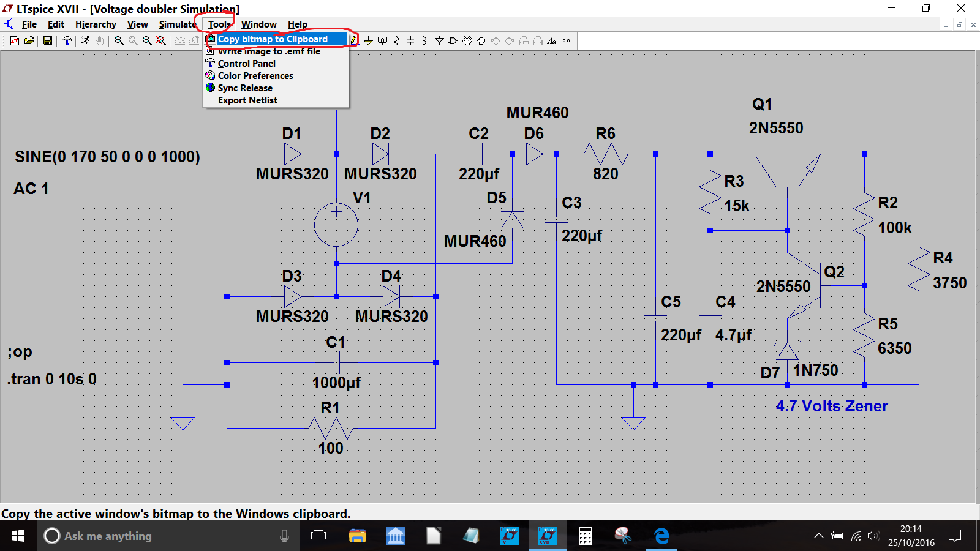Viewport: 980px width, 551px height.
Task: Choose Sync Release in Tools menu
Action: [x=276, y=88]
